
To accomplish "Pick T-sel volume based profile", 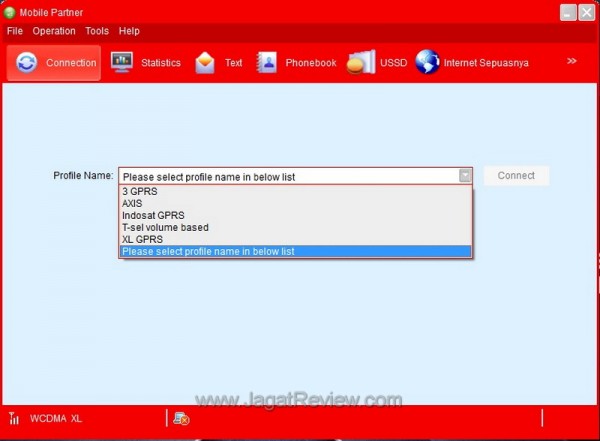I will 165,227.
